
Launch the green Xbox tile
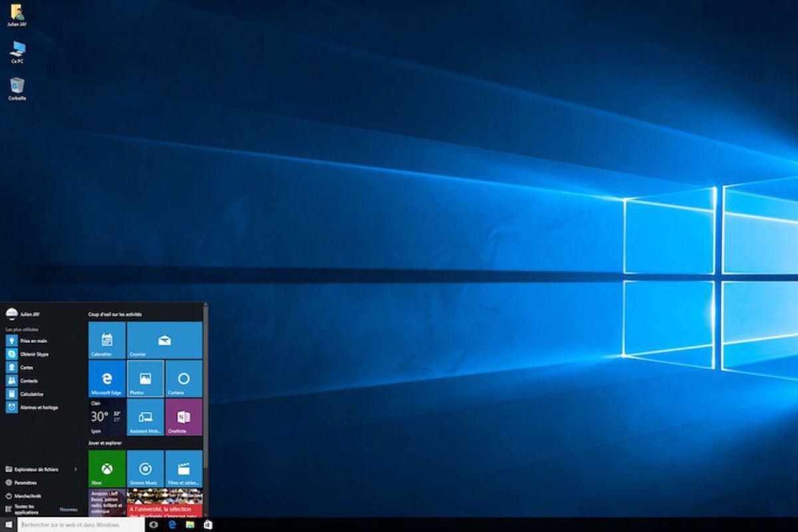106,468
